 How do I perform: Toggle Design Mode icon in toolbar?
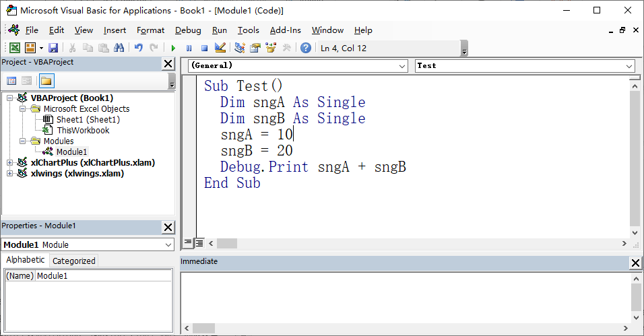coord(220,48)
